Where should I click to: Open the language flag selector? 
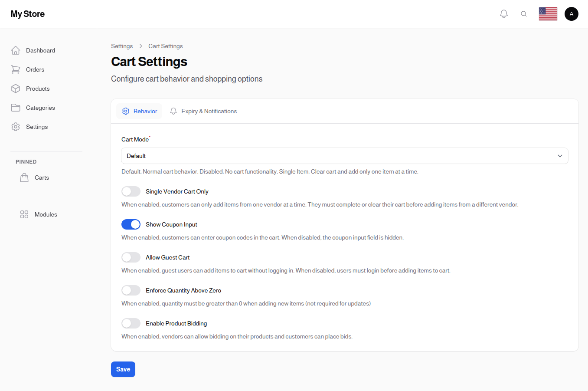point(548,13)
